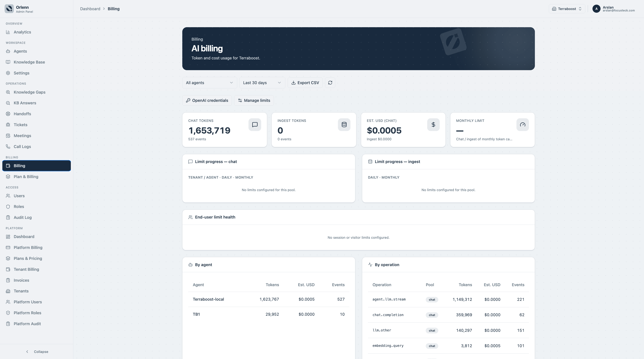Click agent.llm.stream operation row
Image resolution: width=644 pixels, height=359 pixels.
448,299
